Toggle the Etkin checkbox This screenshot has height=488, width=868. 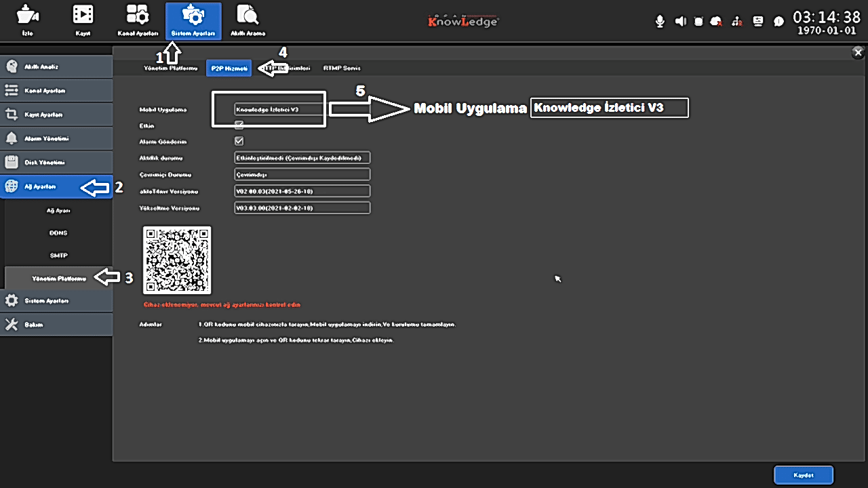pos(239,125)
